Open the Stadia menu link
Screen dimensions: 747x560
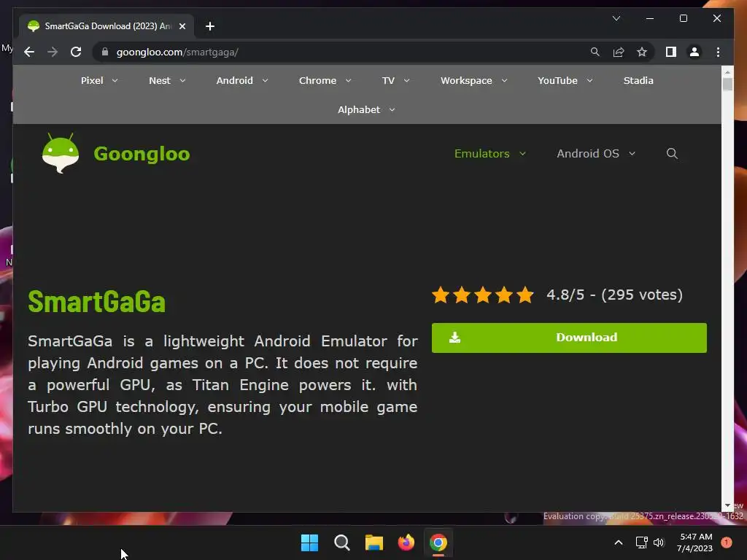tap(638, 80)
